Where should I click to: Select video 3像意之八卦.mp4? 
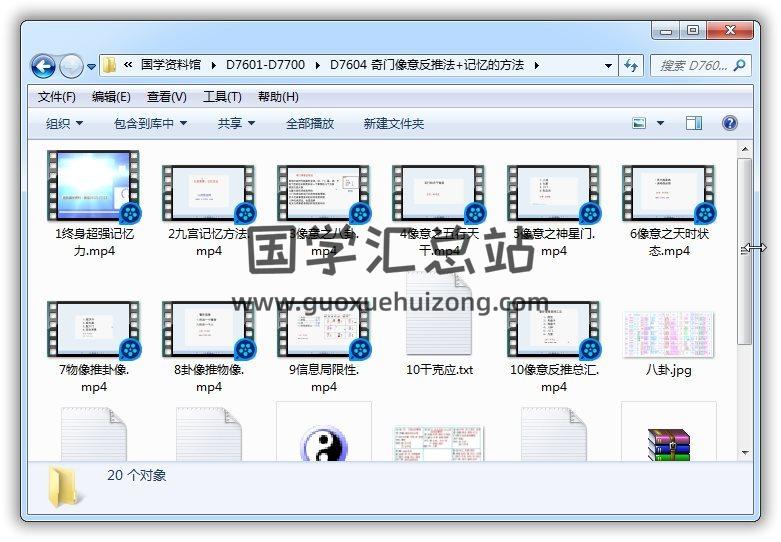pyautogui.click(x=324, y=212)
